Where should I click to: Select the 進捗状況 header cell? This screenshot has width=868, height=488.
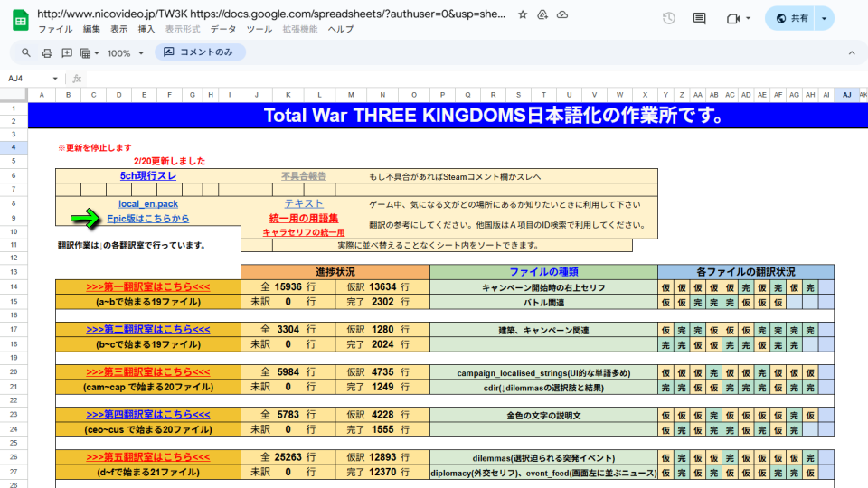(x=335, y=272)
